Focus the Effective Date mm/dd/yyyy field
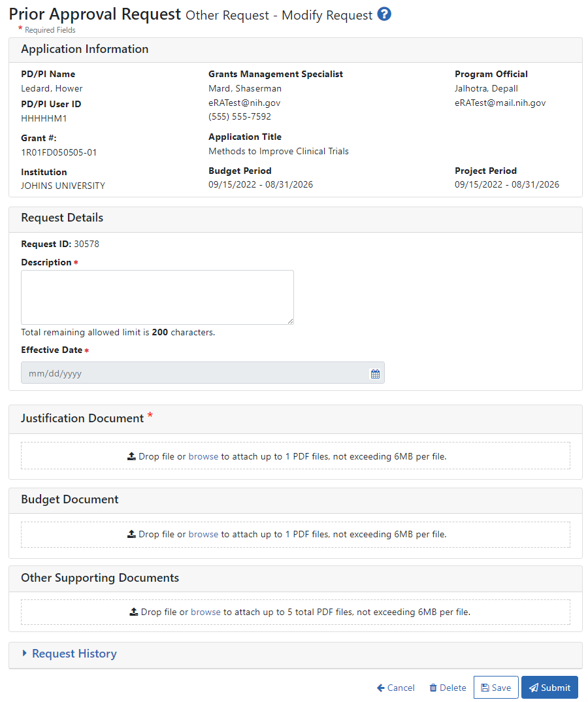Image resolution: width=588 pixels, height=702 pixels. tap(195, 373)
